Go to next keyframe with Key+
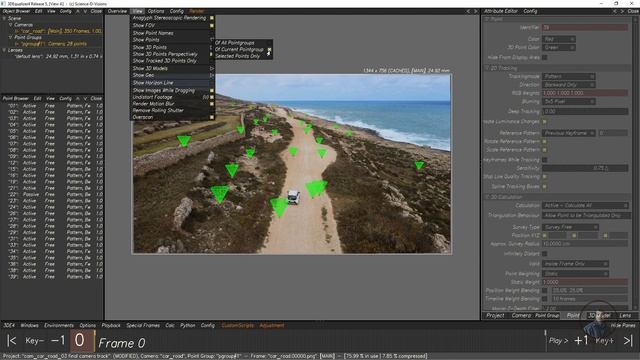This screenshot has width=640, height=360. (x=604, y=340)
